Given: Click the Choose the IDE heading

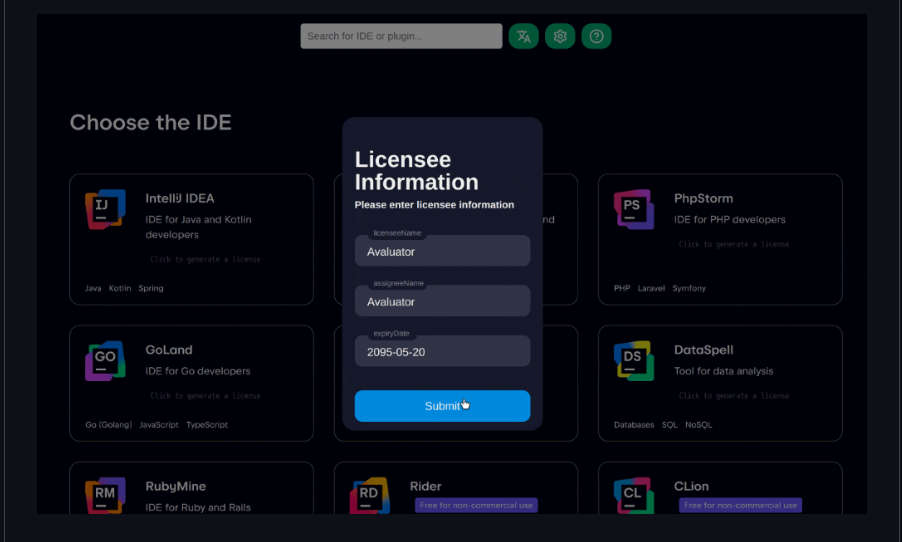Looking at the screenshot, I should (151, 123).
